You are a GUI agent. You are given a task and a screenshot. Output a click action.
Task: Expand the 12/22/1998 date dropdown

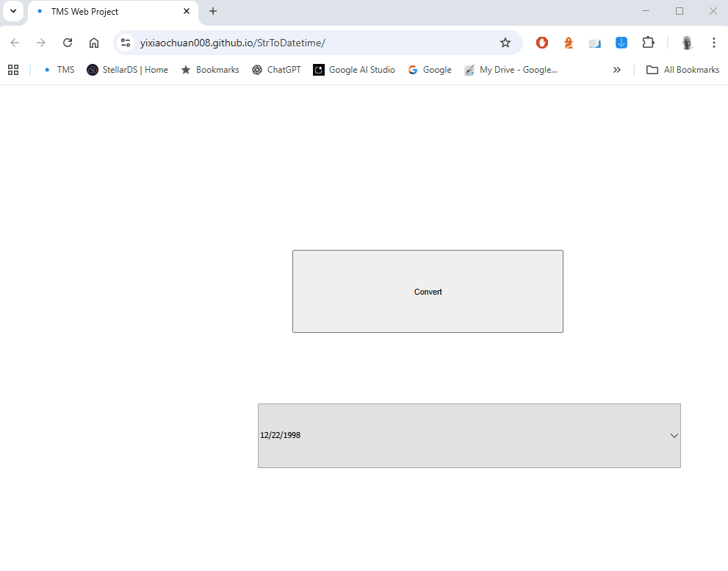674,436
